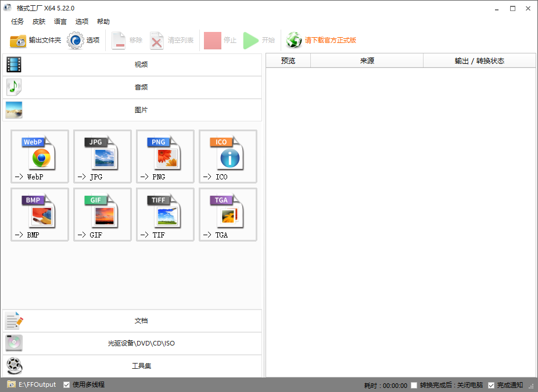Click the 耗时 : 00:00:00 elapsed time text
This screenshot has width=538, height=392.
(386, 386)
